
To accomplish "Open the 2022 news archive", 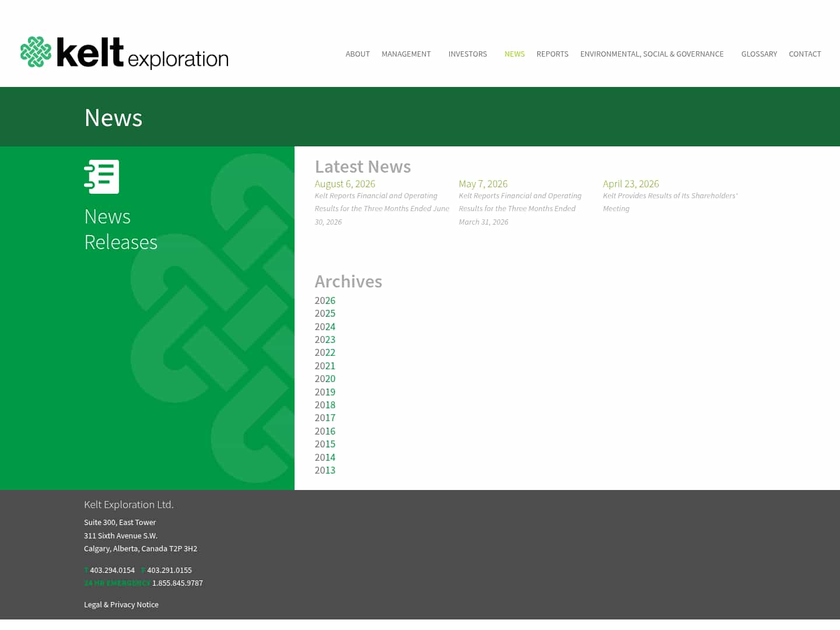I will [x=325, y=352].
